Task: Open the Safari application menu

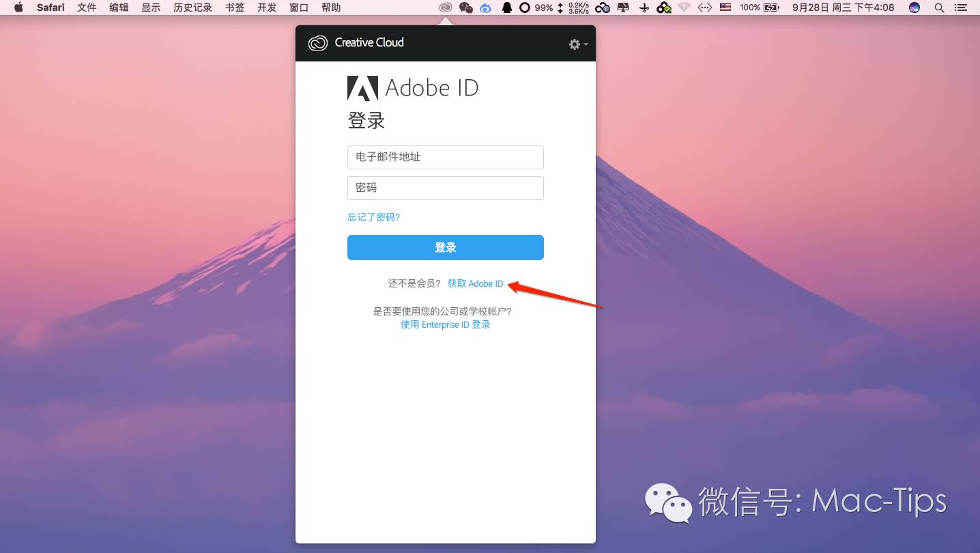Action: point(51,8)
